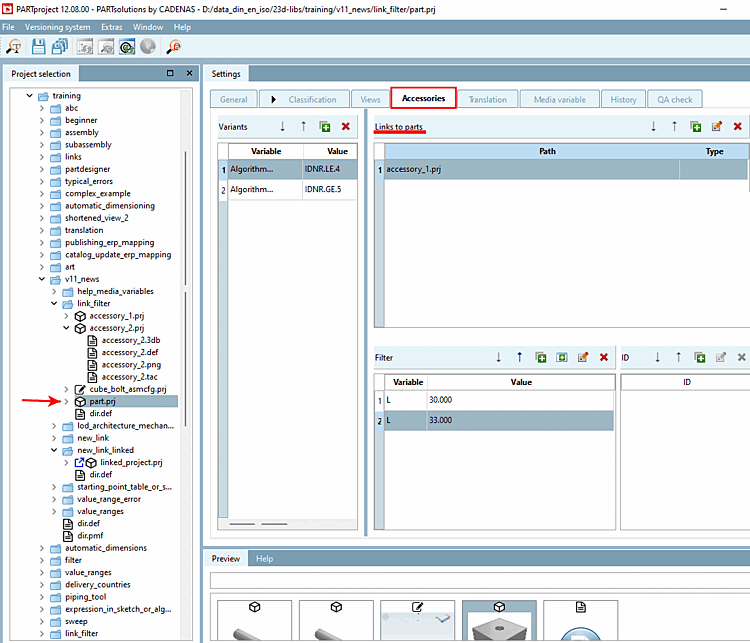
Task: Add a new row in Links to parts
Action: (696, 127)
